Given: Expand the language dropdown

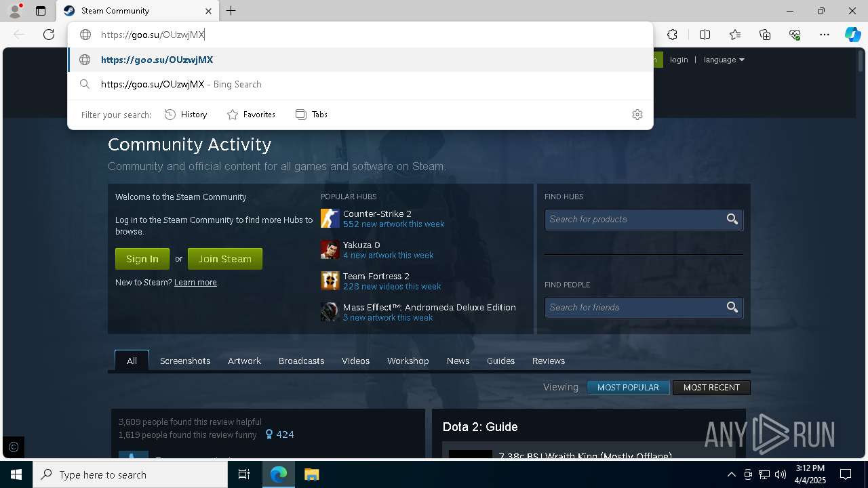Looking at the screenshot, I should 724,60.
